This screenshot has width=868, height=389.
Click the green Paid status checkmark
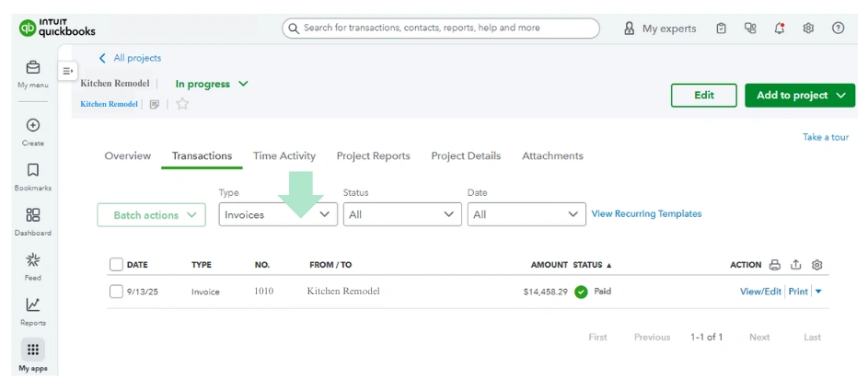click(581, 292)
